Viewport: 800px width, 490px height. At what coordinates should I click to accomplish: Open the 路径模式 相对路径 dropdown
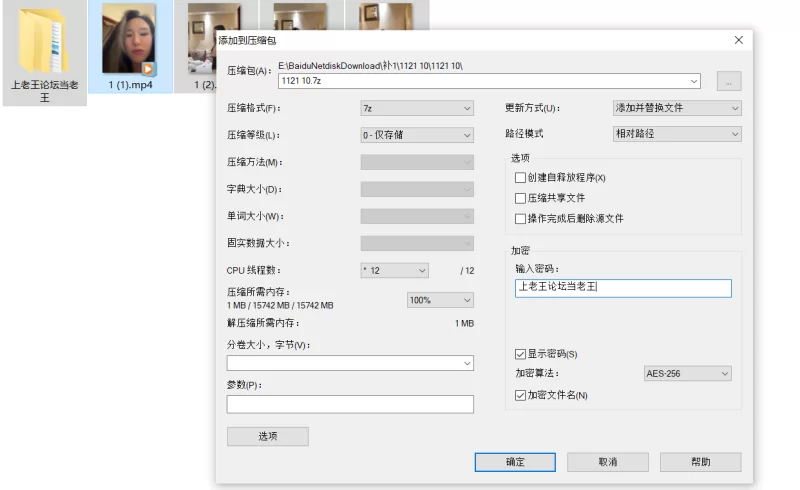pyautogui.click(x=677, y=134)
